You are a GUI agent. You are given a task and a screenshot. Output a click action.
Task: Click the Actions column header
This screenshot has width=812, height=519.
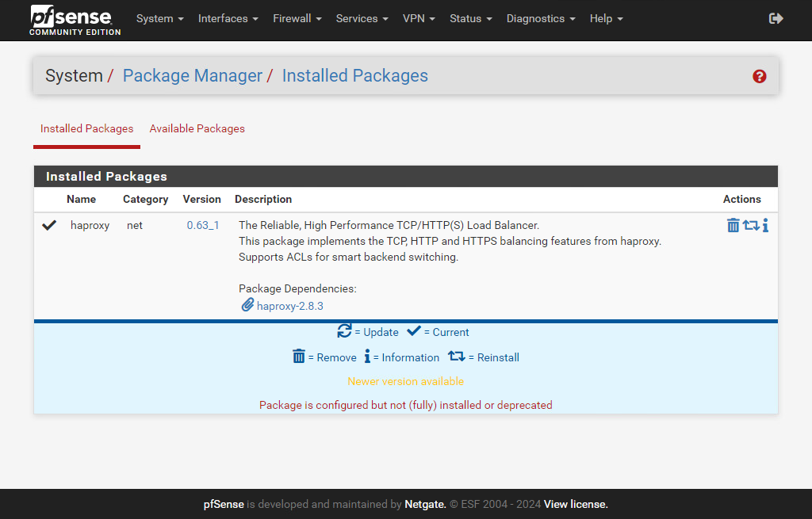coord(742,199)
